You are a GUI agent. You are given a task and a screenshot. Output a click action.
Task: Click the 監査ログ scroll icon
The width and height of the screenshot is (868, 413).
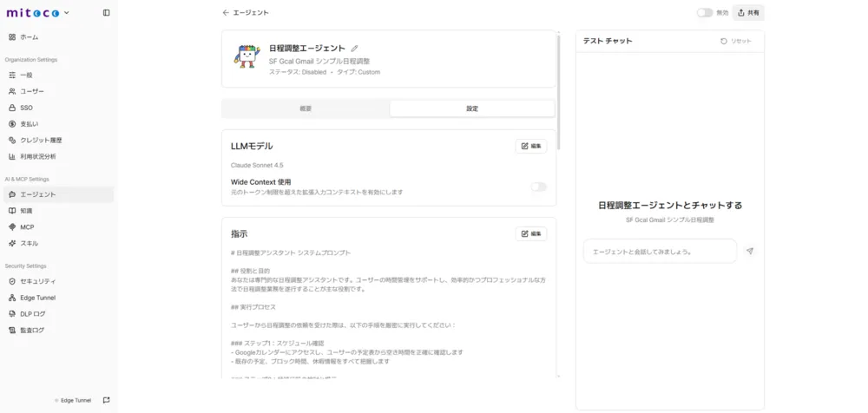[x=12, y=331]
